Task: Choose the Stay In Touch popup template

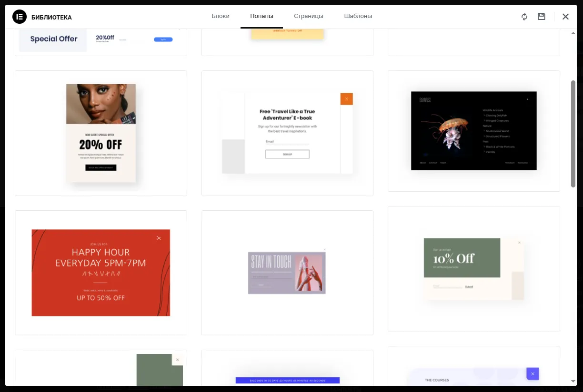Action: pos(287,273)
